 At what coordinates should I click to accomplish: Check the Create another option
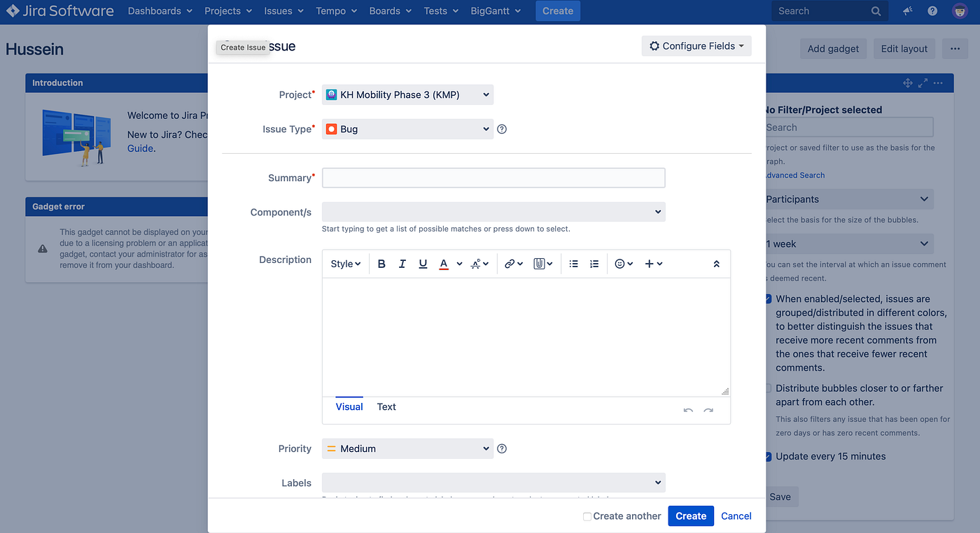pos(587,516)
